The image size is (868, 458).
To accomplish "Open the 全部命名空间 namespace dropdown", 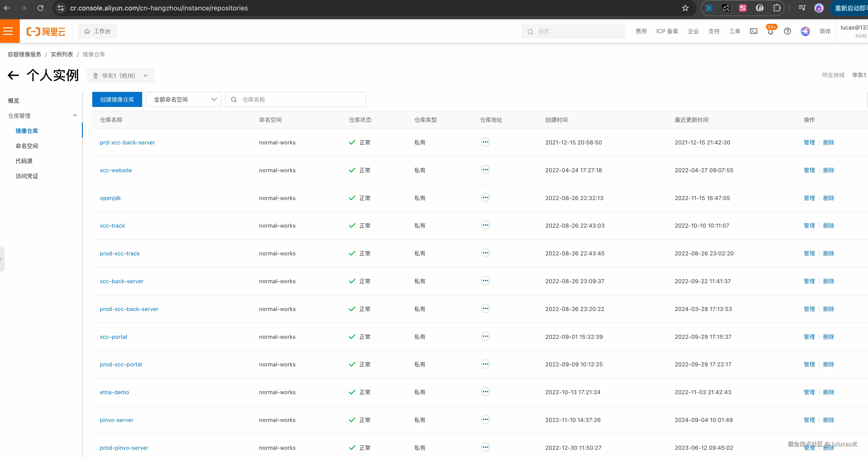I will coord(184,99).
